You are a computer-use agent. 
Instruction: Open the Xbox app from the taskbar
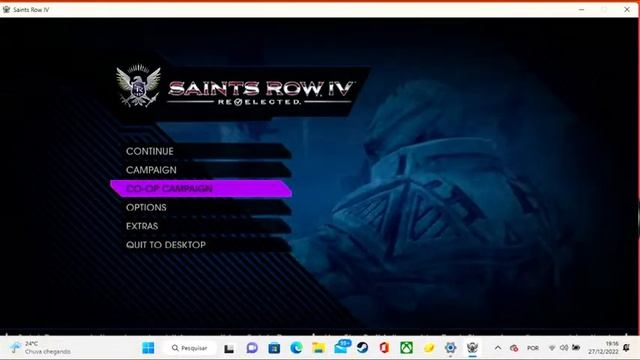tap(406, 348)
